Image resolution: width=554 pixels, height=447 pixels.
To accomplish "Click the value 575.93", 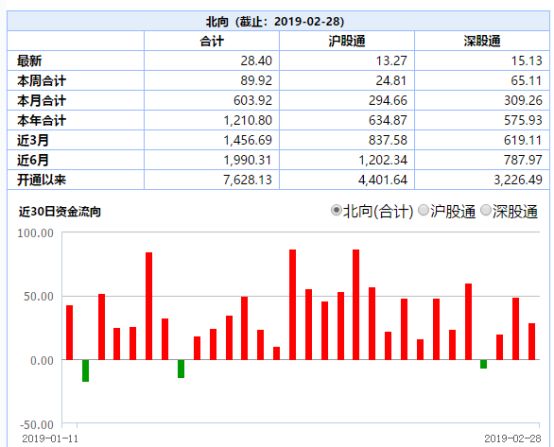I will click(x=523, y=120).
